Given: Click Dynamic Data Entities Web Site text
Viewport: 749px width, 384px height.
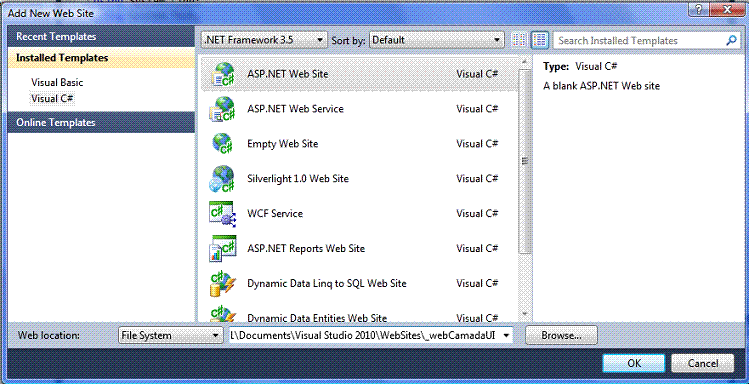Looking at the screenshot, I should pos(317,318).
